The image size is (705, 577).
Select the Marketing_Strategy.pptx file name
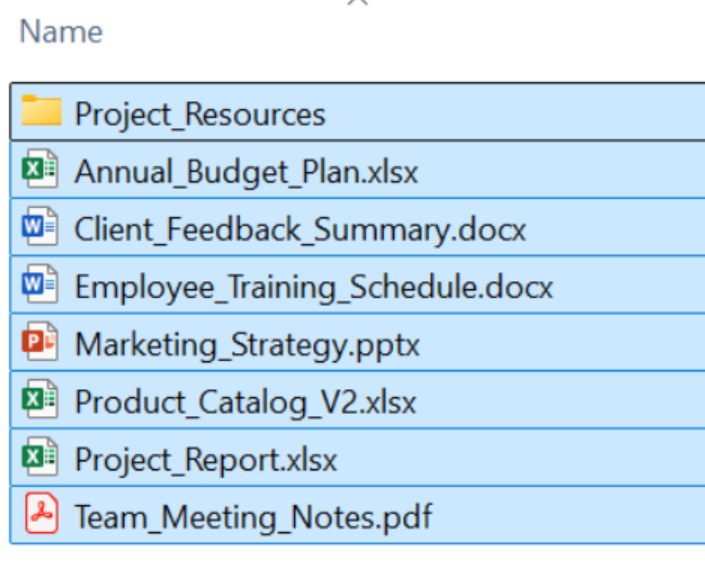(x=247, y=346)
